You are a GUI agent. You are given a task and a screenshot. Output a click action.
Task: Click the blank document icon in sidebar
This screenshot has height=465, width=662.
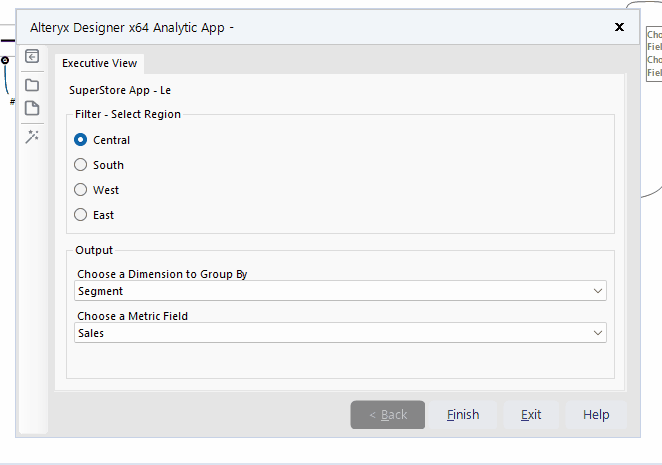(32, 109)
